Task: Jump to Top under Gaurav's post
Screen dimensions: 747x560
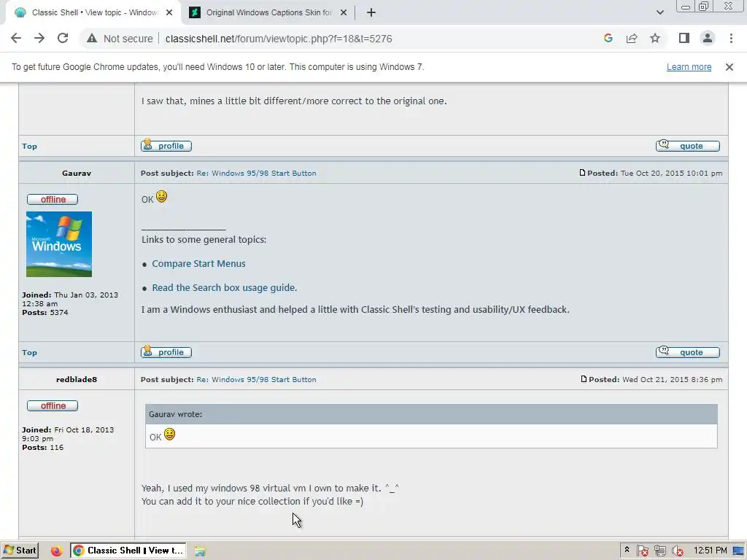Action: pos(29,352)
